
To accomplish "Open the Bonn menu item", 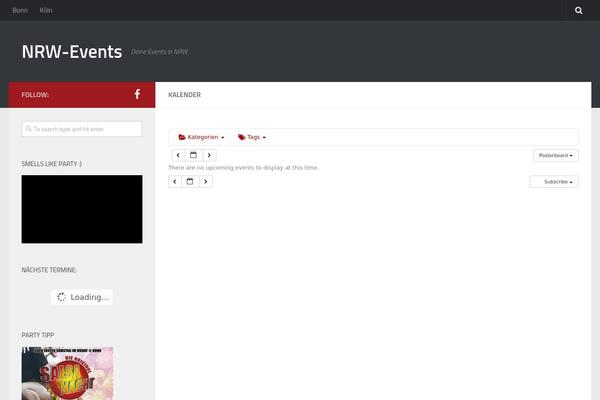I will [x=20, y=10].
